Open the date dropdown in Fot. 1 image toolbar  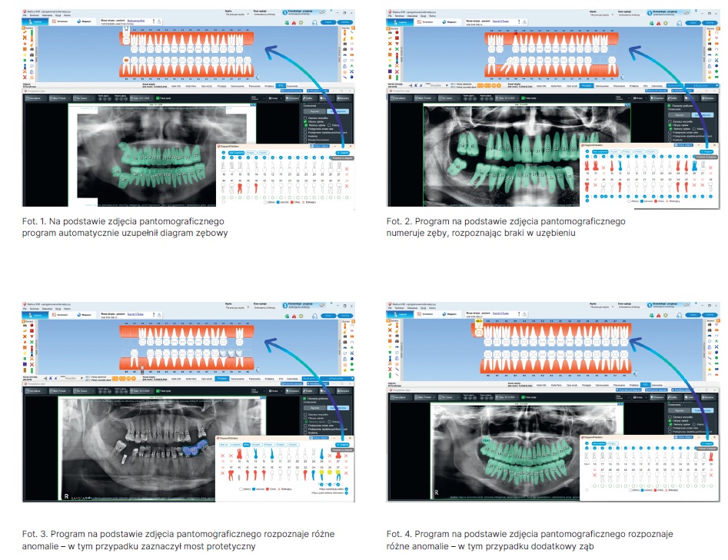141,98
